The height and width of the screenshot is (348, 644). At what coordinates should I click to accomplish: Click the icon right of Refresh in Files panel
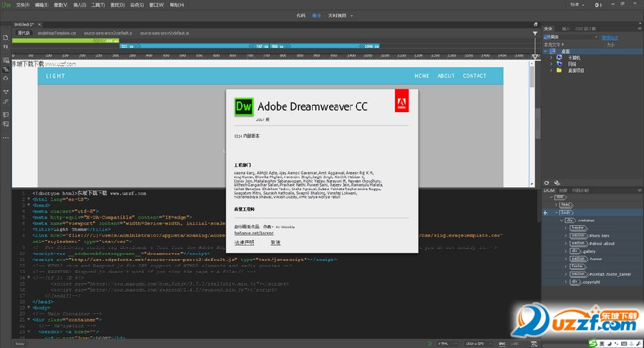click(x=557, y=183)
